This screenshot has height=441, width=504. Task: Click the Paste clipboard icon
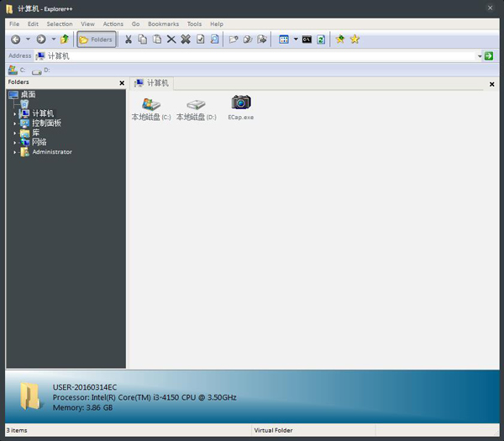157,39
